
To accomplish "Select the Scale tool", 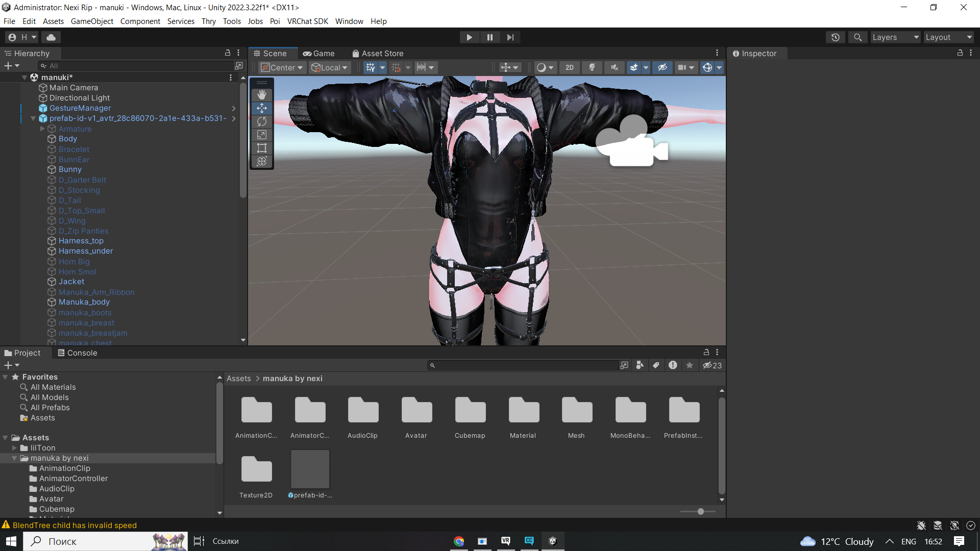I will click(262, 135).
